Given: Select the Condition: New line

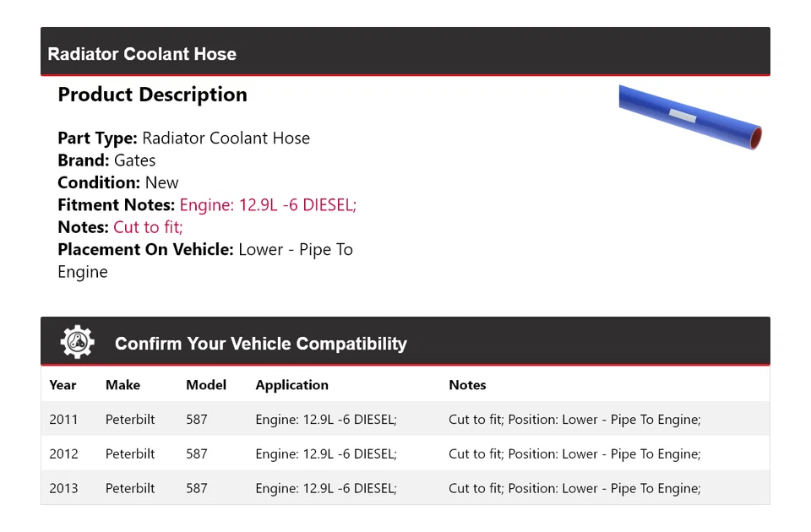Looking at the screenshot, I should coord(118,182).
